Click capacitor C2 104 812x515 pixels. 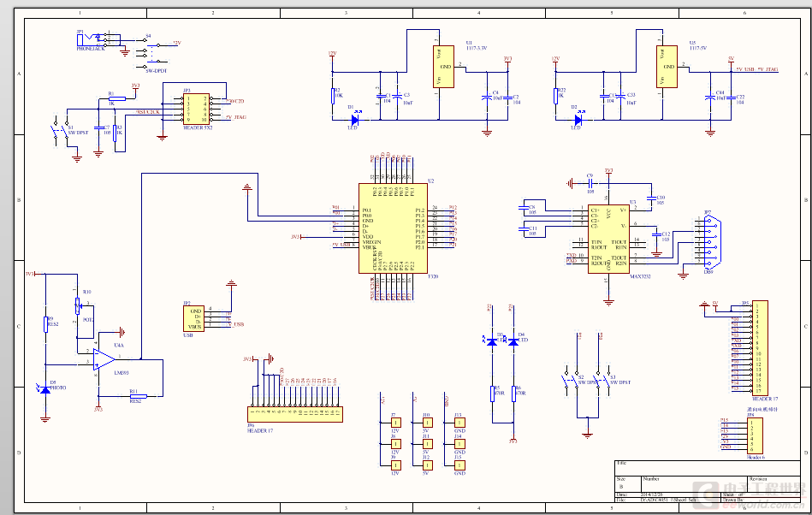click(507, 97)
